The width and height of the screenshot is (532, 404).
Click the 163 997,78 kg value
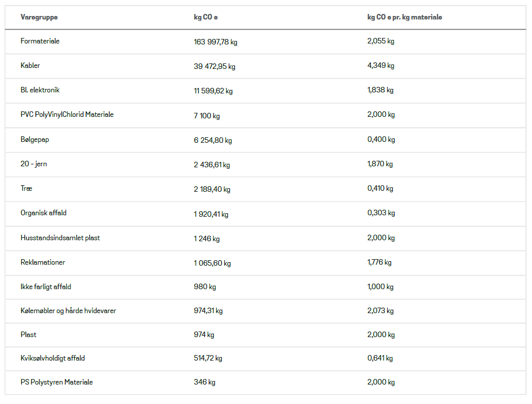215,42
